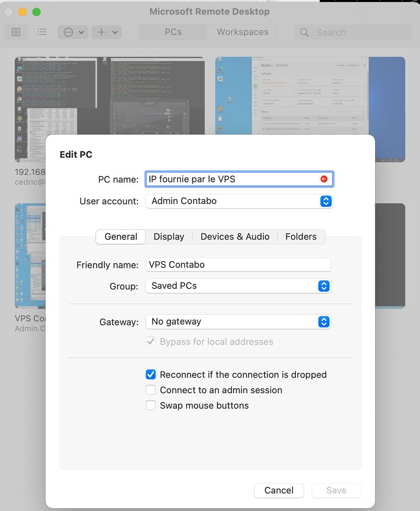Viewport: 420px width, 511px height.
Task: Click the PC name text field
Action: (239, 179)
